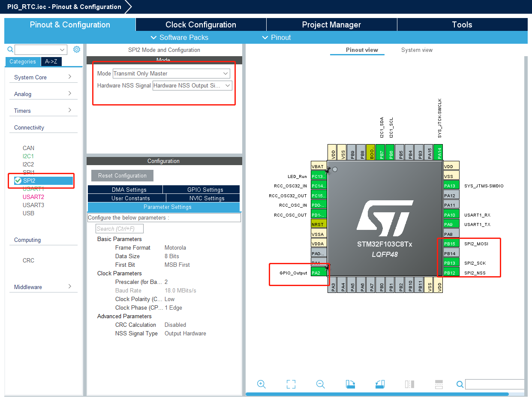Click the vertical flip view icon
Image resolution: width=532 pixels, height=401 pixels.
point(409,384)
